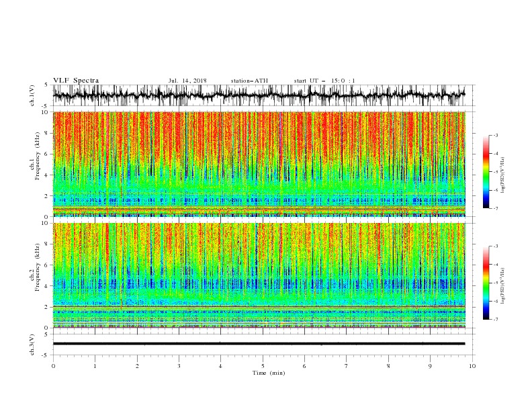Click the lower PSD color scale bar
The width and height of the screenshot is (532, 411).
coord(486,283)
